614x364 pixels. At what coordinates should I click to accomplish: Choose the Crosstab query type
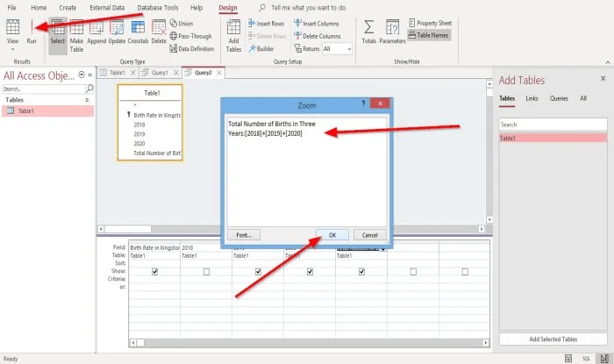[138, 32]
